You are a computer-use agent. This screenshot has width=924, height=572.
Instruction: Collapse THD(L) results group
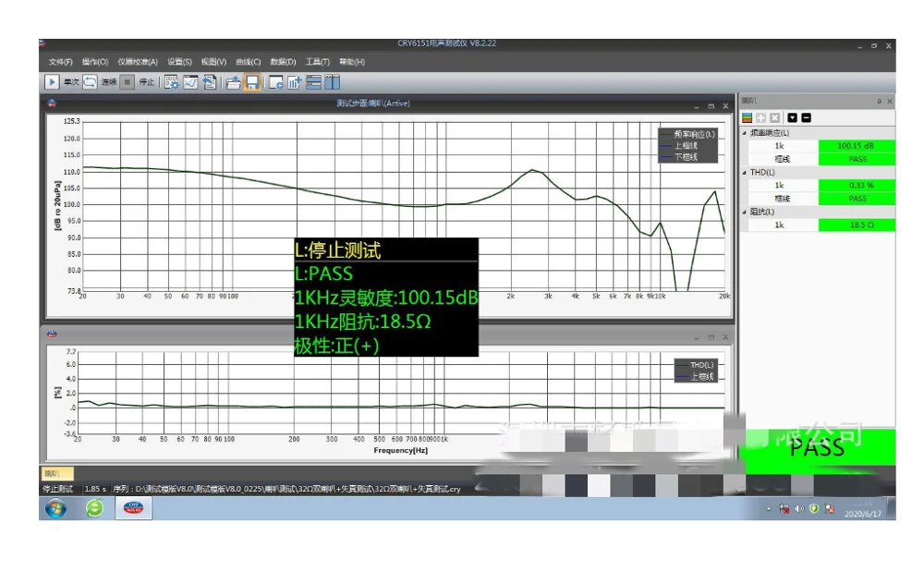tap(744, 173)
